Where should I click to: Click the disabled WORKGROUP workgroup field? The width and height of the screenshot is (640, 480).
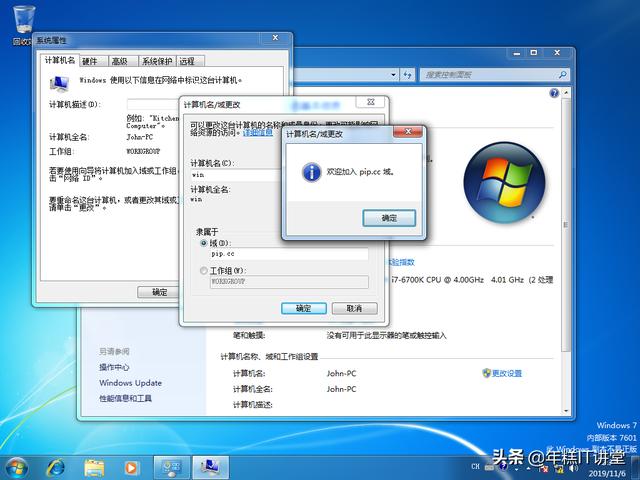coord(289,282)
